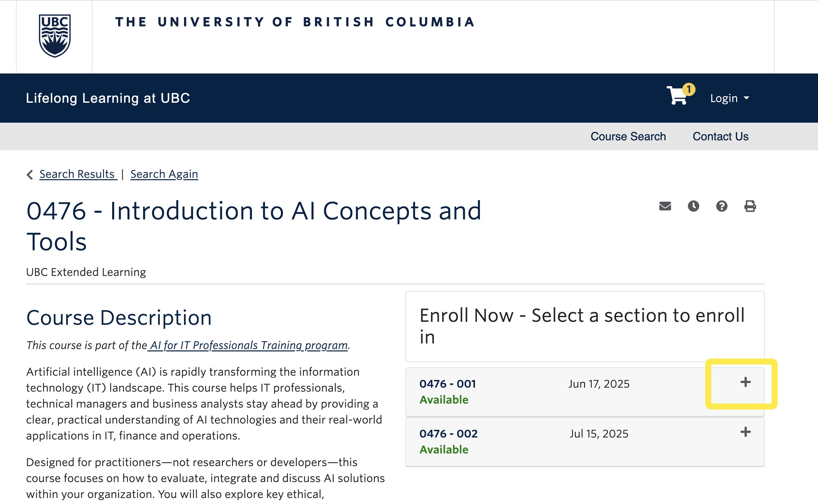Open Contact Us menu item
The width and height of the screenshot is (818, 504).
pos(720,136)
